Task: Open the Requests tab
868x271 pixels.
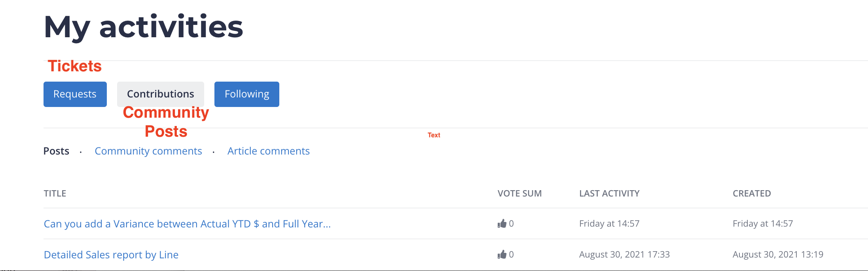Action: (75, 94)
